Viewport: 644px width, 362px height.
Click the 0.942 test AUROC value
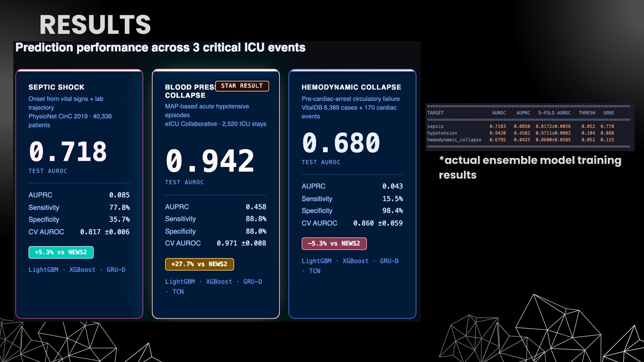click(x=210, y=161)
